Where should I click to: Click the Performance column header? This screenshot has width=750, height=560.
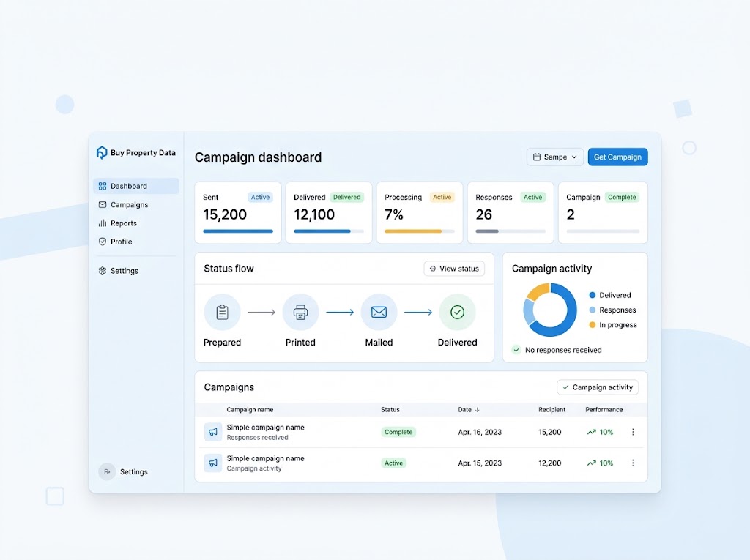[604, 410]
